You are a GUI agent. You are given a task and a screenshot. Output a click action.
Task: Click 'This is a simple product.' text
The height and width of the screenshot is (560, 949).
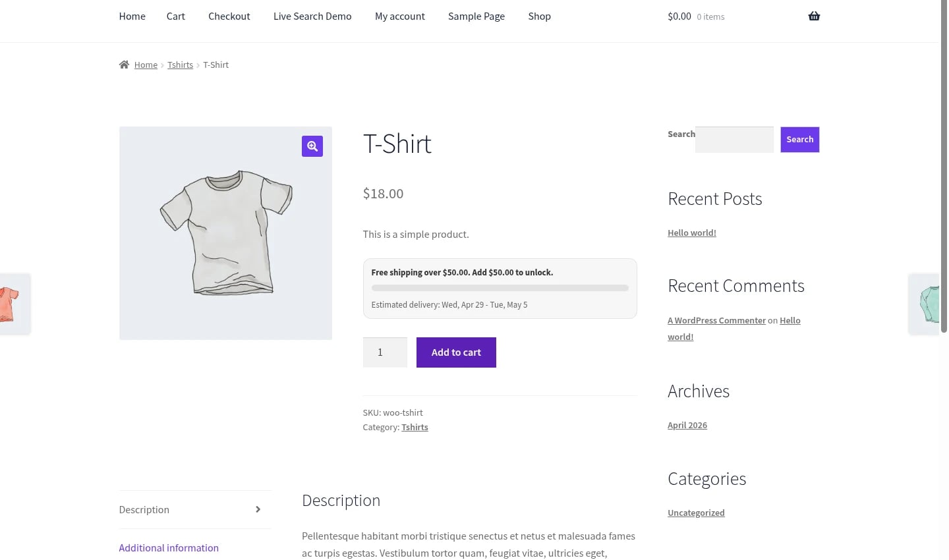416,235
